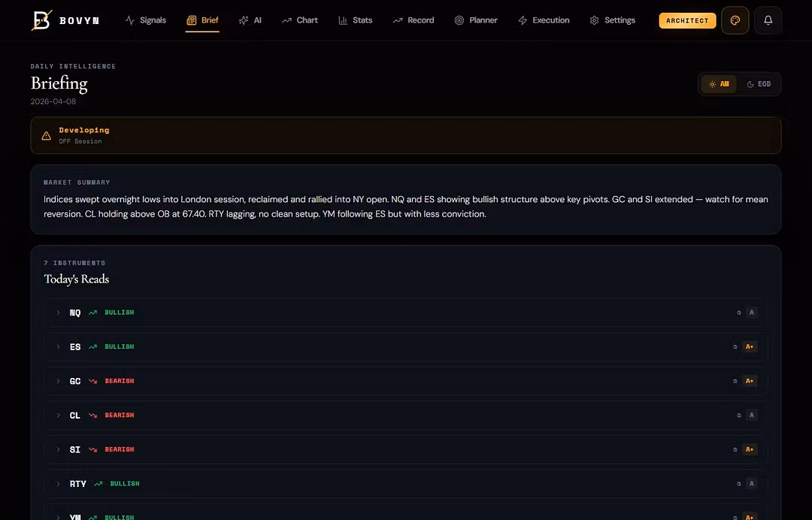
Task: Expand the NQ instrument row chevron
Action: pyautogui.click(x=58, y=313)
